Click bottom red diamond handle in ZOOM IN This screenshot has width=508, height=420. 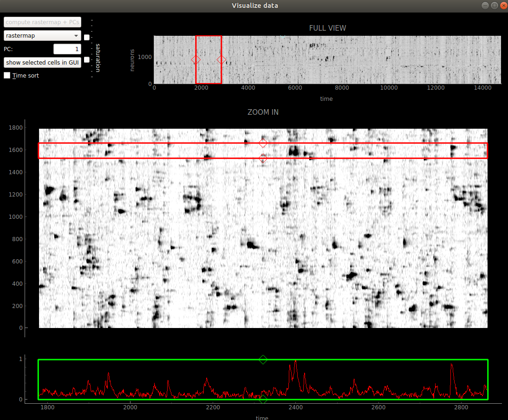pos(263,158)
